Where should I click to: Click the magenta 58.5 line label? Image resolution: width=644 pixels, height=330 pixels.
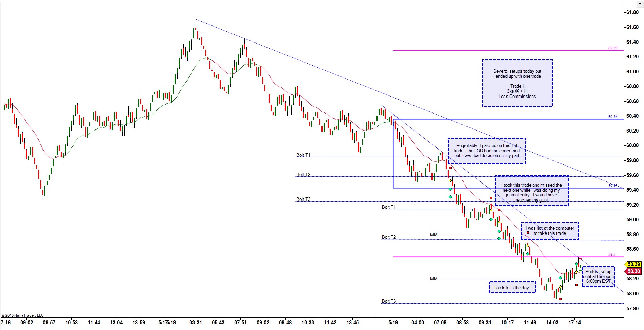click(x=611, y=254)
